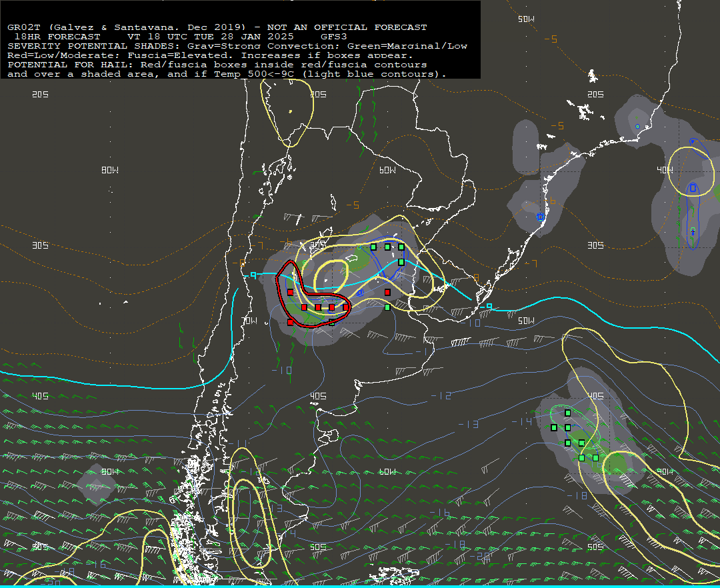Click the blue circle marker on the Brazilian coast

pyautogui.click(x=541, y=217)
